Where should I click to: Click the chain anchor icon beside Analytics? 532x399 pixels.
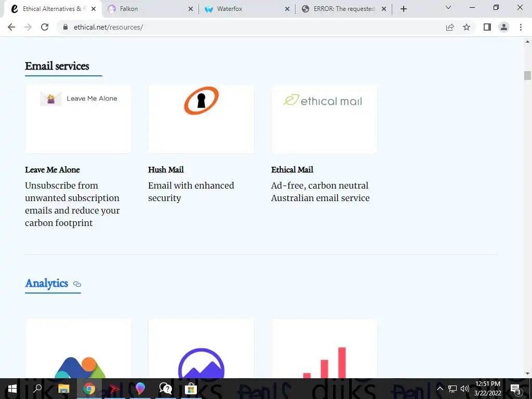pyautogui.click(x=77, y=284)
